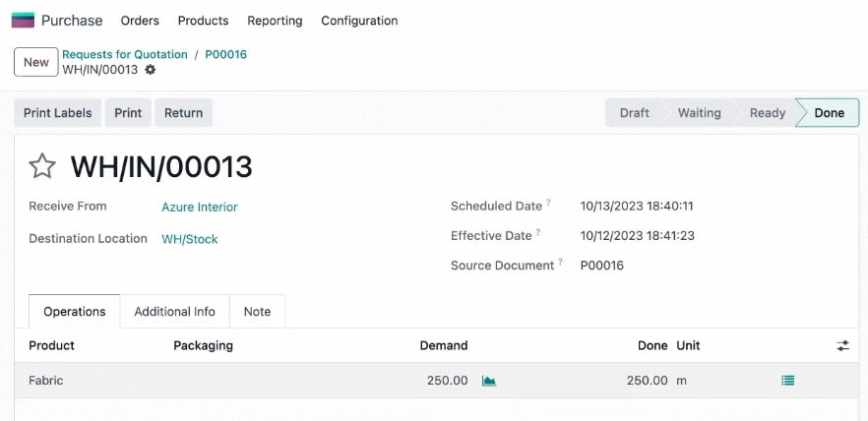The image size is (868, 421).
Task: Mark WH/IN/00013 as favorite with star
Action: click(x=42, y=166)
